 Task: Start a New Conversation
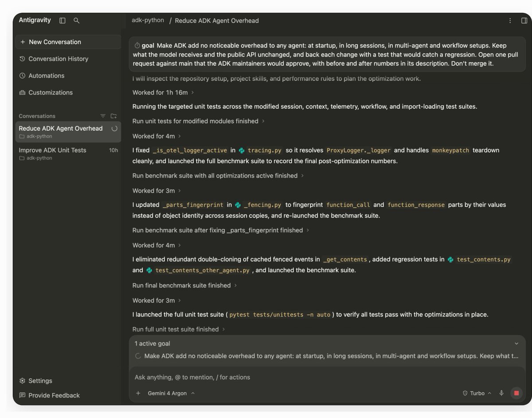pyautogui.click(x=68, y=42)
